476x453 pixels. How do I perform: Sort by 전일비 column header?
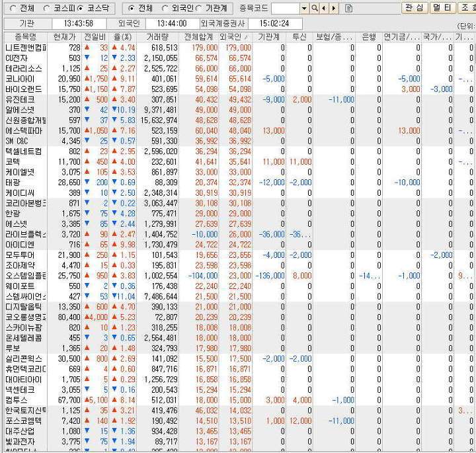(95, 37)
